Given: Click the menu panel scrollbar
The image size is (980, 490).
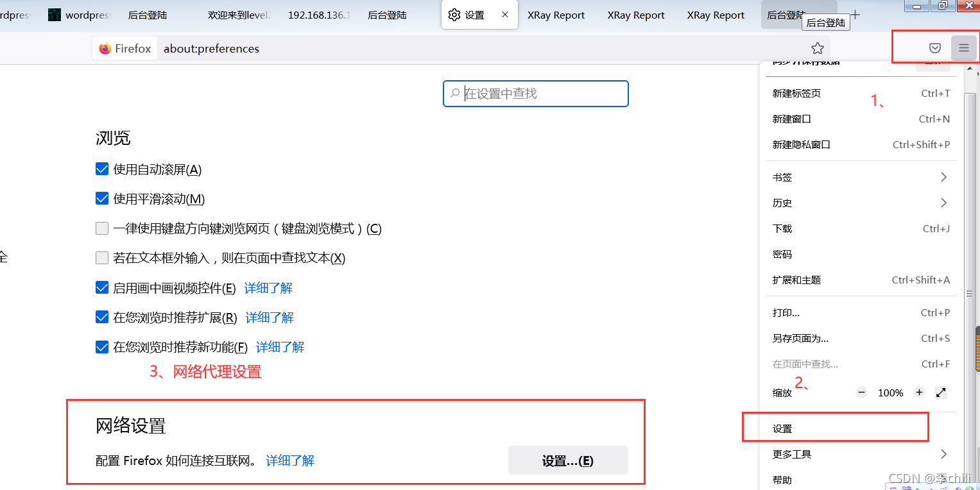Looking at the screenshot, I should pos(969,294).
